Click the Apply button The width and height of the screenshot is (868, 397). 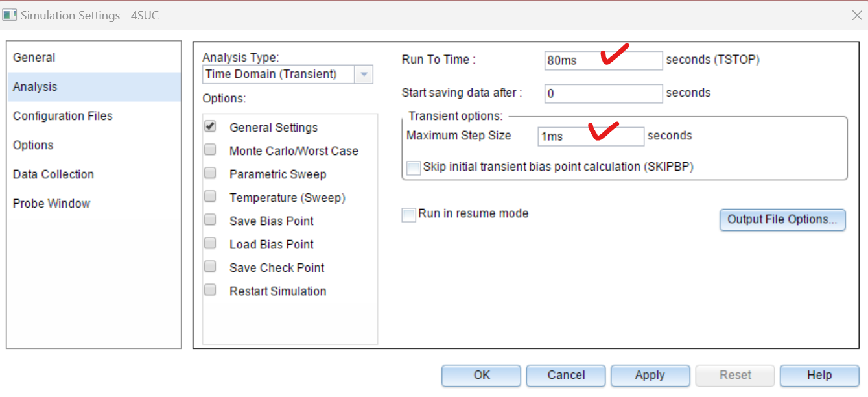650,376
